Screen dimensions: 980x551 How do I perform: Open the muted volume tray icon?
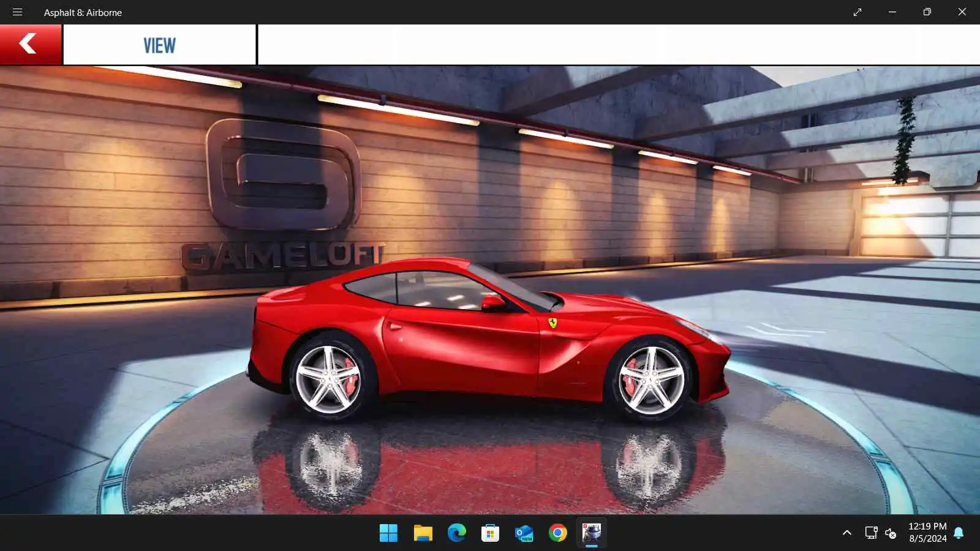(891, 533)
